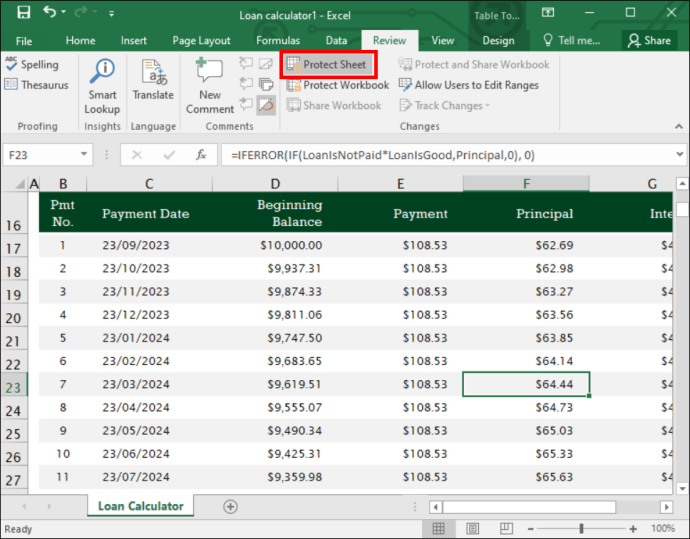Click the Principal header cell
The width and height of the screenshot is (690, 539).
[x=526, y=214]
